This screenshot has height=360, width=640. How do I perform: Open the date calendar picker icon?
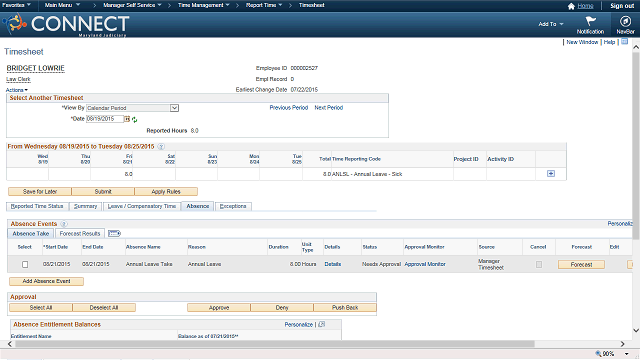tap(127, 119)
